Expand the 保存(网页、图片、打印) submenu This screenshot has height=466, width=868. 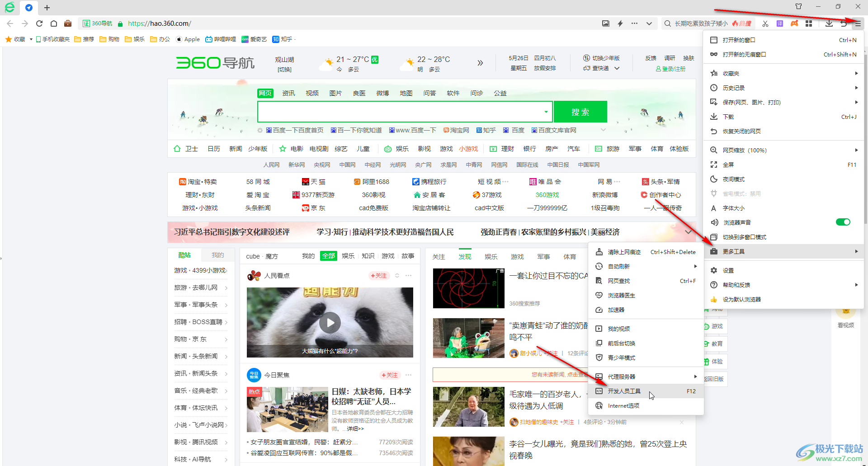[x=783, y=102]
